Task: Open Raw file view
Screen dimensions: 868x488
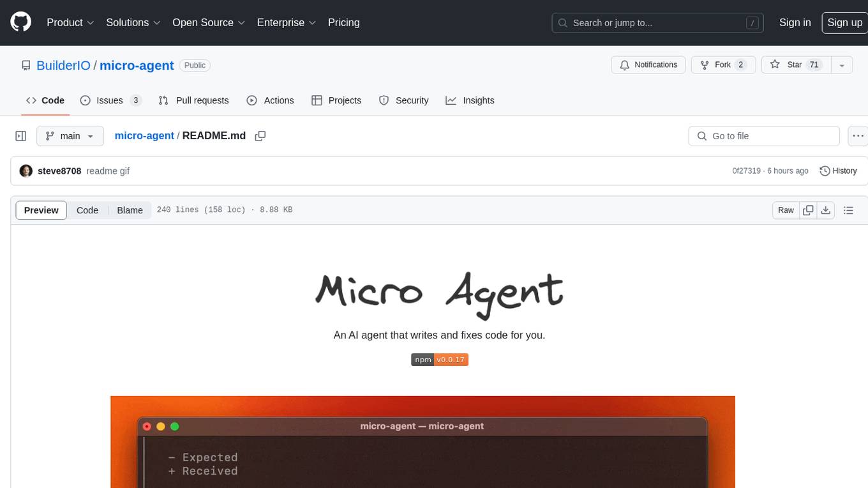Action: [786, 210]
